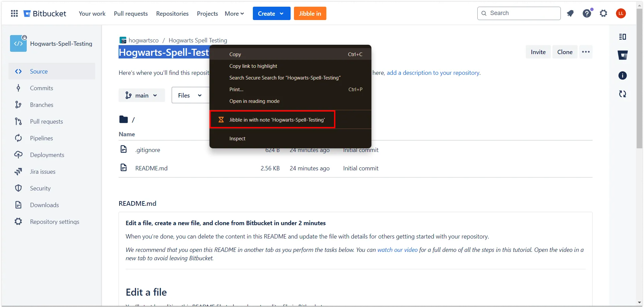The height and width of the screenshot is (308, 644).
Task: Expand the main branch dropdown
Action: (142, 96)
